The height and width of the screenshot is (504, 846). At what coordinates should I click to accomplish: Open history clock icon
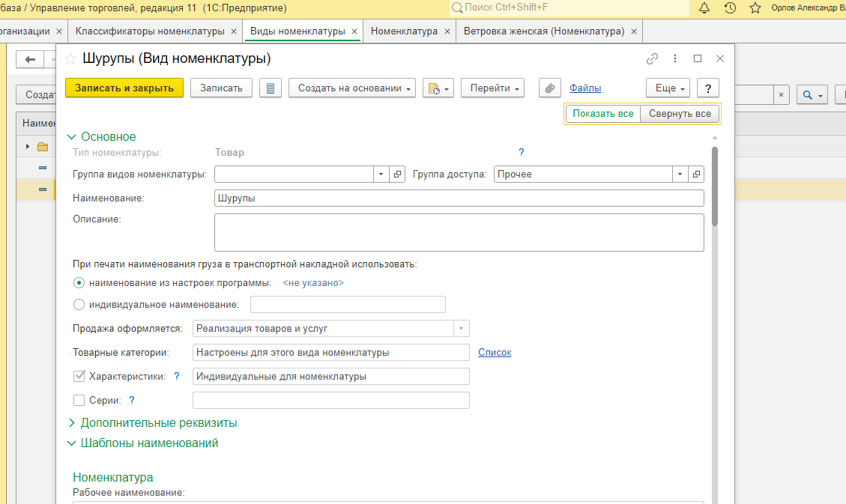point(730,7)
